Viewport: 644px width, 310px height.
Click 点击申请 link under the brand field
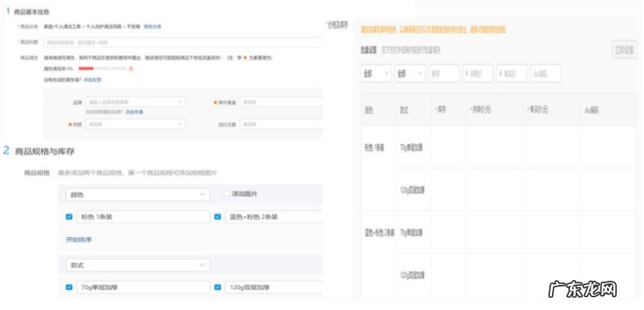point(134,112)
